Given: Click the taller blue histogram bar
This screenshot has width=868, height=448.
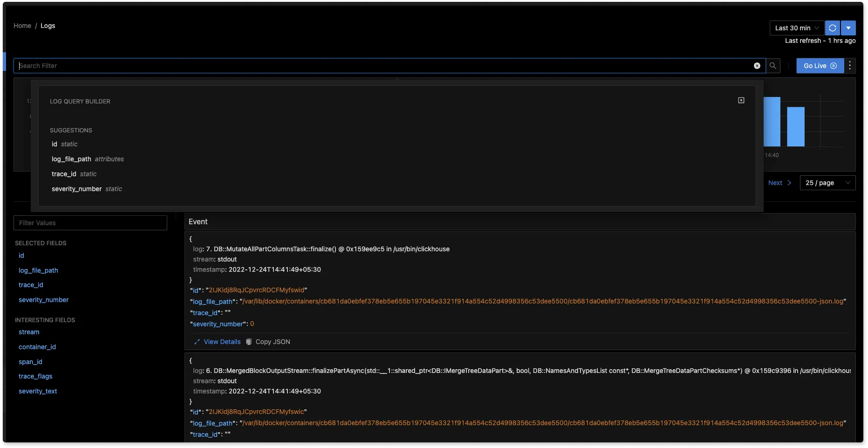Looking at the screenshot, I should point(772,122).
